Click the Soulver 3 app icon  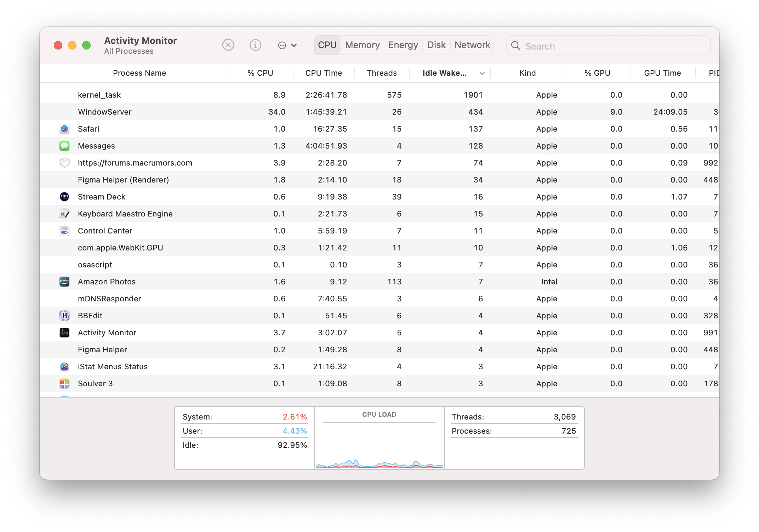click(x=64, y=383)
